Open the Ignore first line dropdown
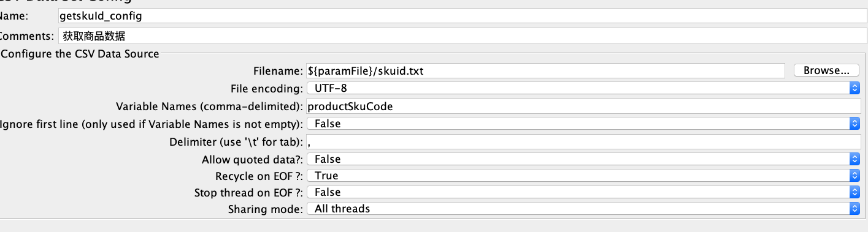Viewport: 868px width, 232px height. click(x=583, y=124)
